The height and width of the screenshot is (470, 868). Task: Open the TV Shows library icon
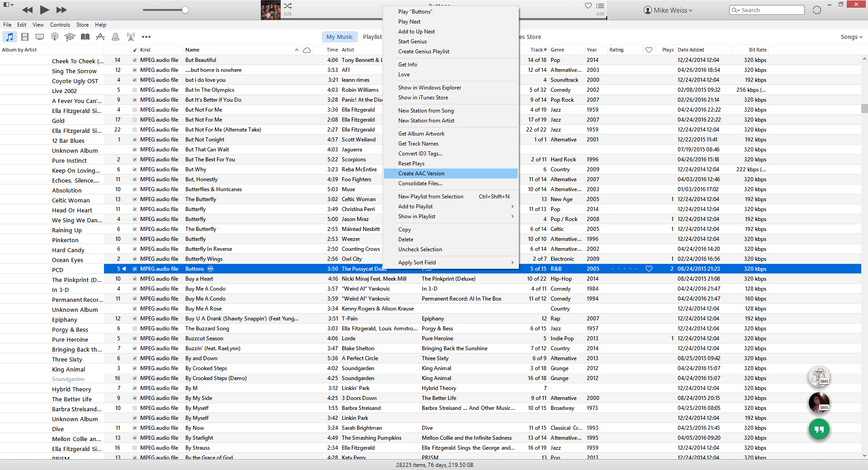tap(40, 37)
